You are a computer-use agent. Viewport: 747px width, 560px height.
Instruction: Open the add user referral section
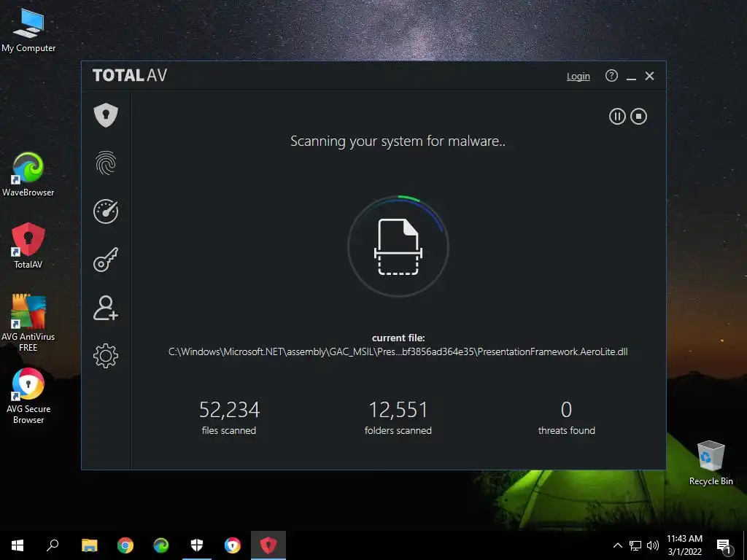pyautogui.click(x=106, y=308)
